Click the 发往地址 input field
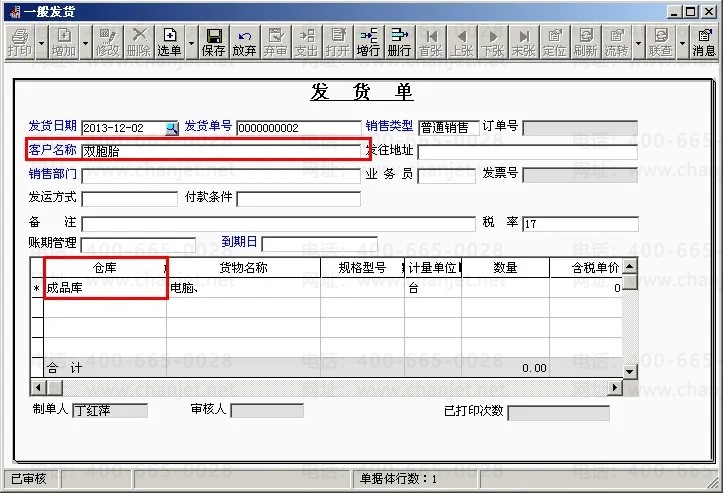723x493 pixels. click(527, 152)
